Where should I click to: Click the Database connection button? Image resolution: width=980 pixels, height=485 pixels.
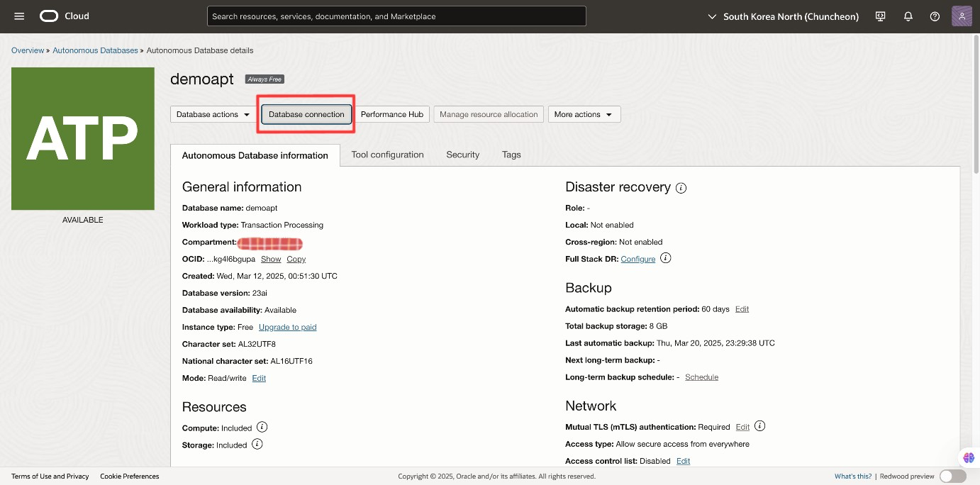click(x=306, y=114)
